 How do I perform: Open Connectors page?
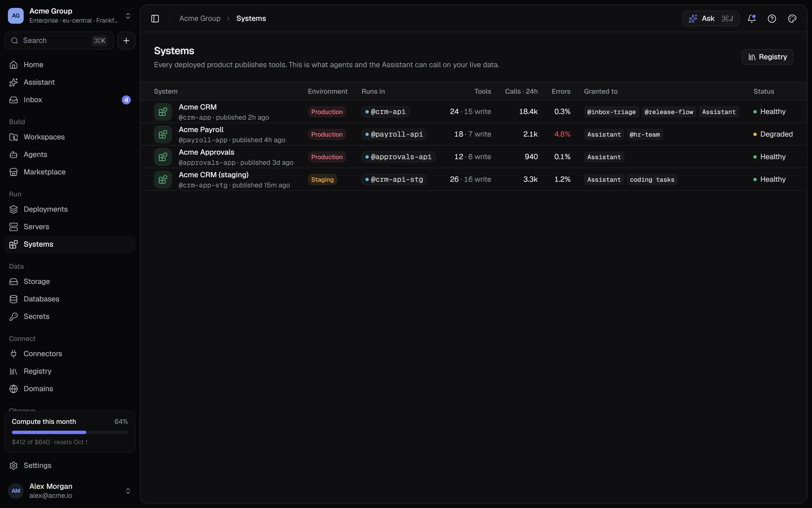click(70, 354)
